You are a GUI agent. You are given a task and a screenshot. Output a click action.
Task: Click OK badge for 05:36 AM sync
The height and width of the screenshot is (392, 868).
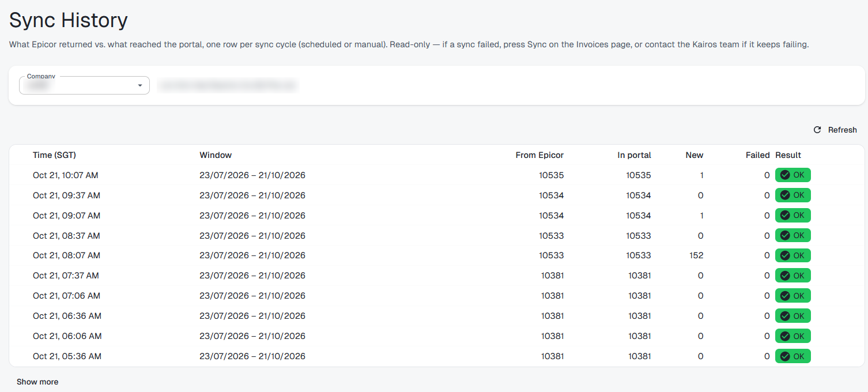click(792, 356)
